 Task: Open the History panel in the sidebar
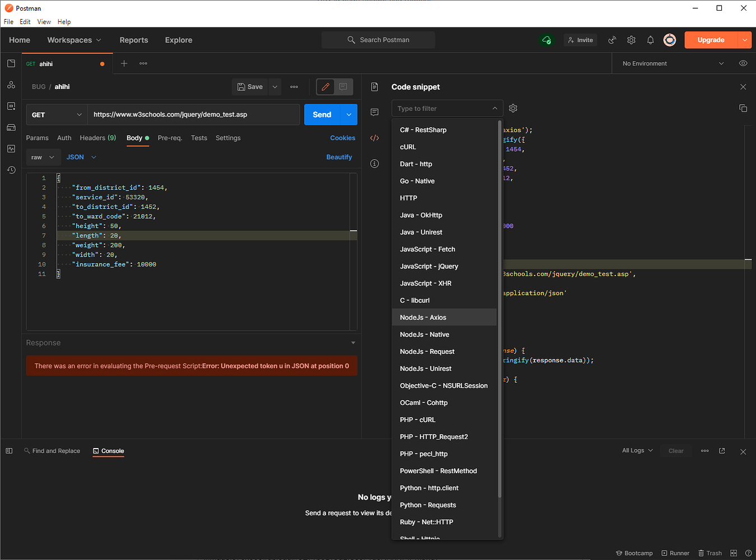tap(11, 170)
